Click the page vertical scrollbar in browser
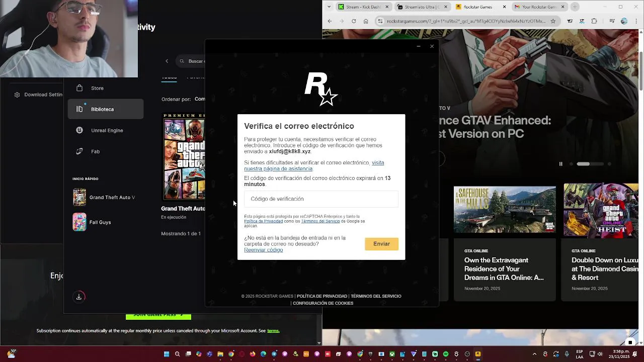This screenshot has height=362, width=644. click(641, 70)
